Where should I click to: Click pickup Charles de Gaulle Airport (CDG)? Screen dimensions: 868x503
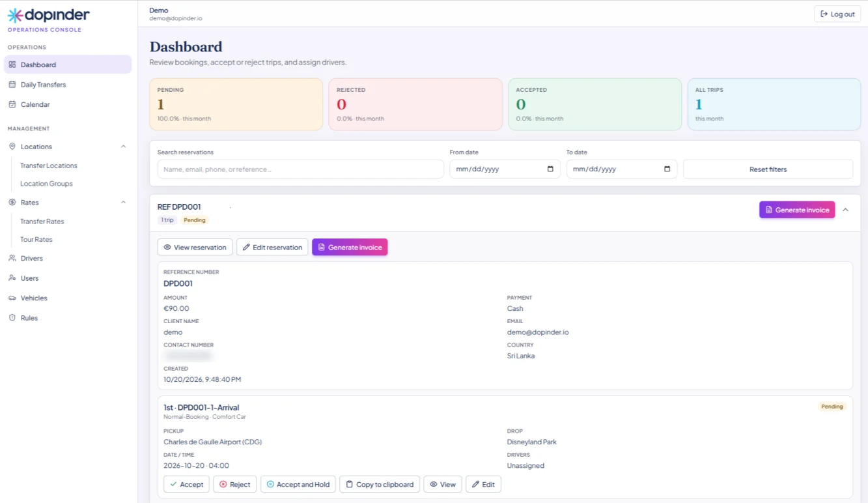click(x=213, y=442)
